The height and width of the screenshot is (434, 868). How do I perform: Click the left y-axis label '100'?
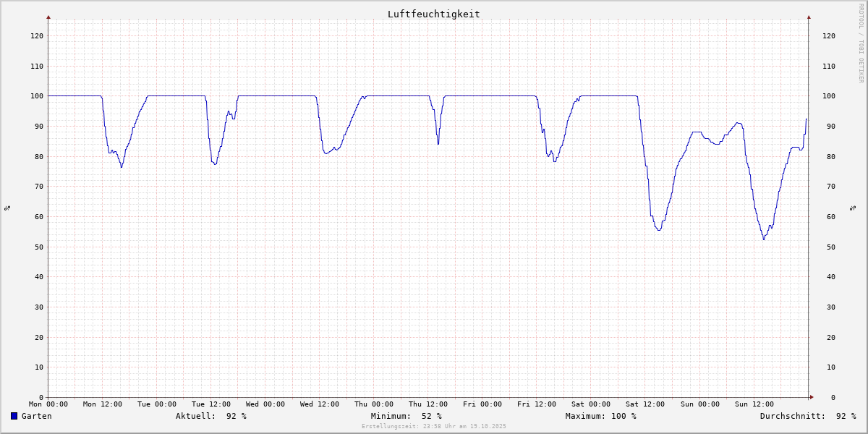(x=37, y=95)
